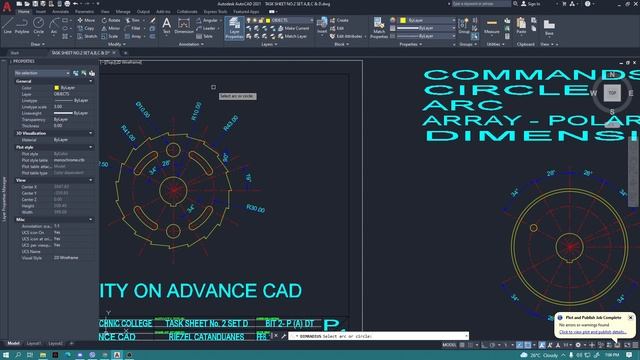The width and height of the screenshot is (640, 360).
Task: Open the linetype ByLayer dropdown
Action: 426,36
